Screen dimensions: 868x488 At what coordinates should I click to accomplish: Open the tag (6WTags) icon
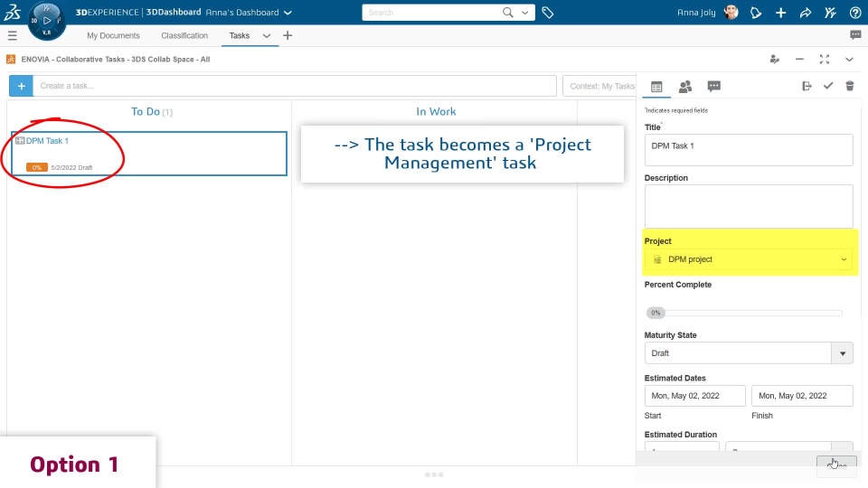(548, 12)
